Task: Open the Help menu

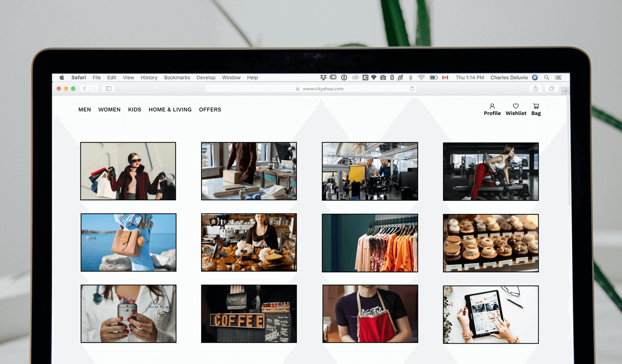Action: click(253, 78)
